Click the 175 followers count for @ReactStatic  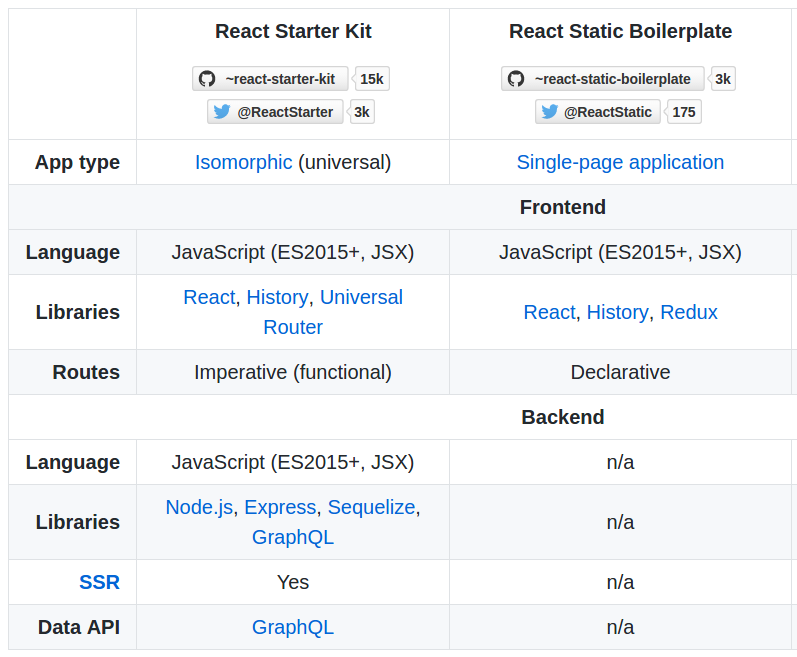coord(683,112)
